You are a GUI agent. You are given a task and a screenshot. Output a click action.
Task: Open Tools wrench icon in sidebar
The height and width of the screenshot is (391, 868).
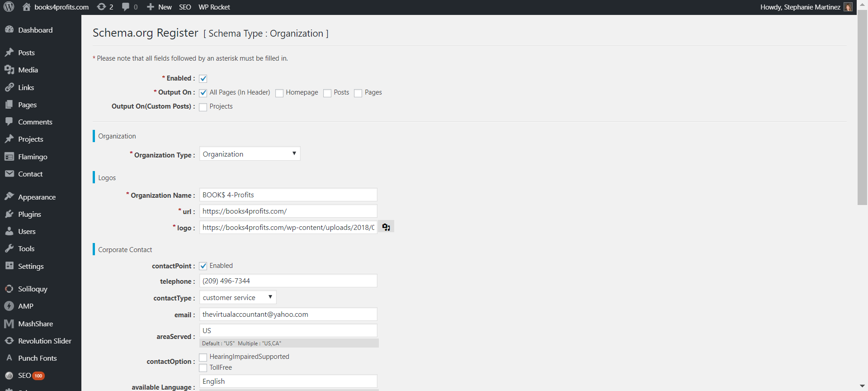pos(9,248)
